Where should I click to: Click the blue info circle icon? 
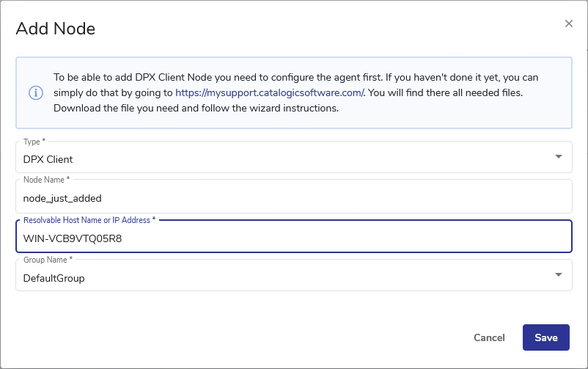(x=35, y=93)
